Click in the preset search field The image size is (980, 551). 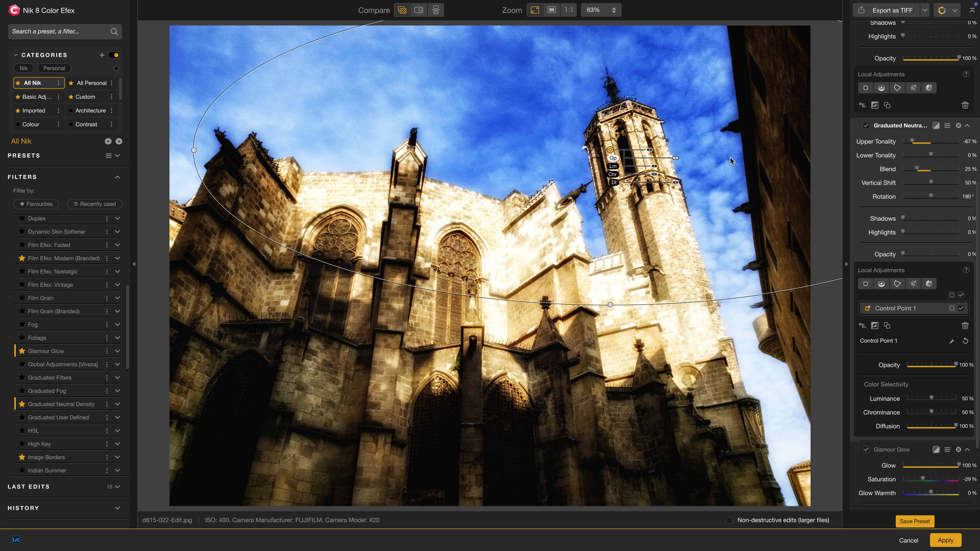point(57,32)
